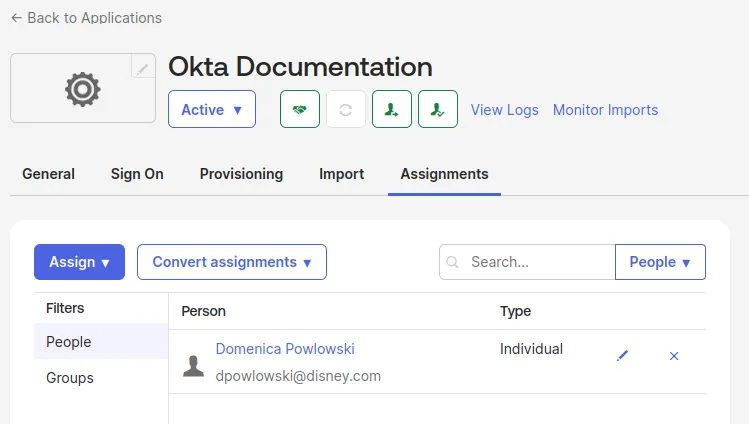The image size is (749, 424).
Task: Click Domenica Powlowski's avatar icon
Action: [x=193, y=366]
